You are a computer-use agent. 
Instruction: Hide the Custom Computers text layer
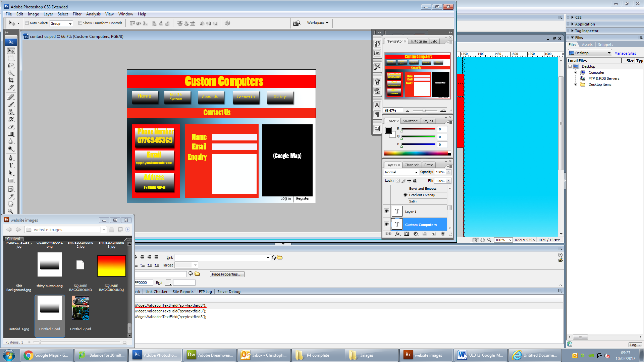click(386, 224)
